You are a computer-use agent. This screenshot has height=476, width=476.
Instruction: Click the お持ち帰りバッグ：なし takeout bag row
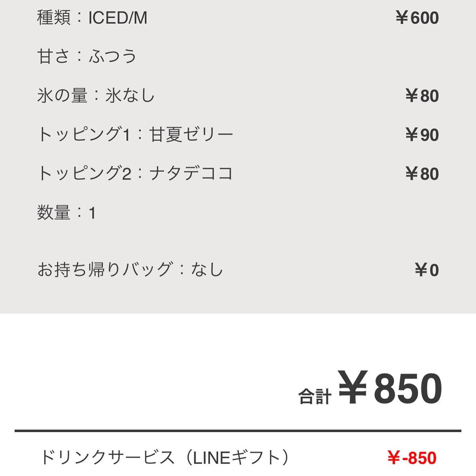coord(130,270)
